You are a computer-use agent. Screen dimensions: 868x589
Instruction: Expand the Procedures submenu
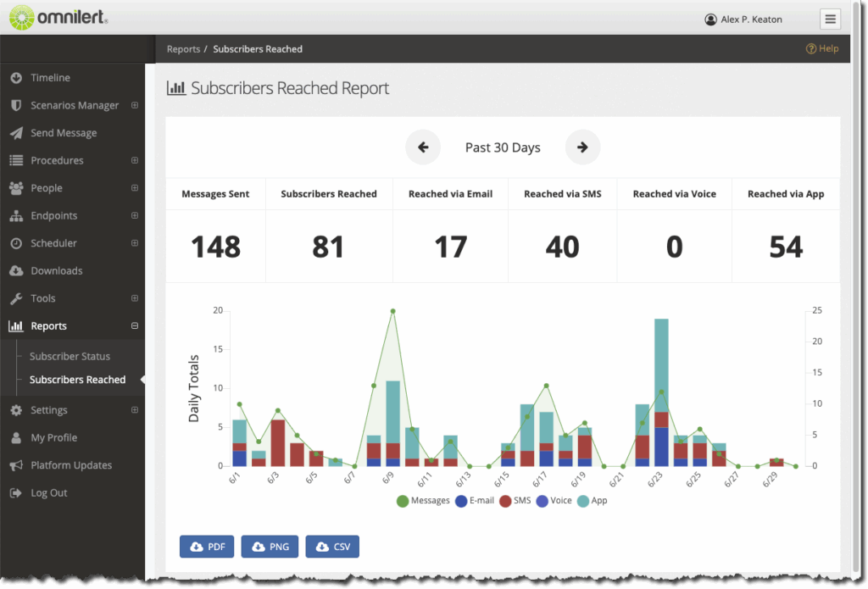click(135, 161)
